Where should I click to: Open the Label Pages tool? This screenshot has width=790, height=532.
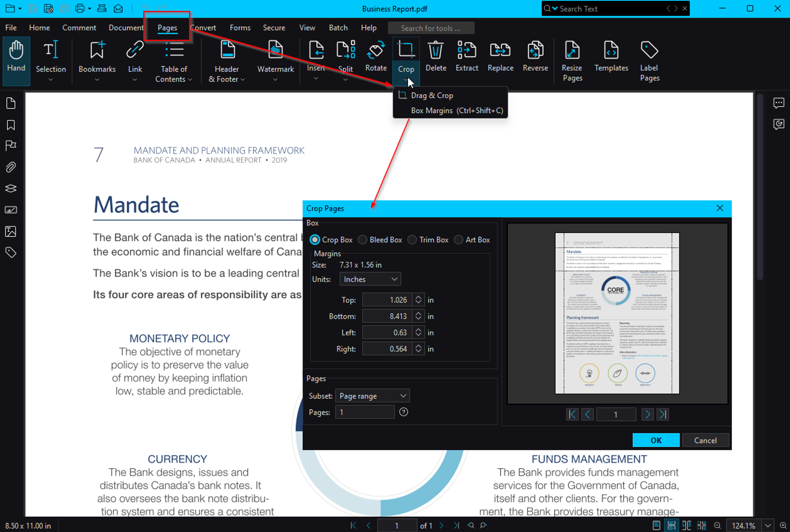[650, 60]
